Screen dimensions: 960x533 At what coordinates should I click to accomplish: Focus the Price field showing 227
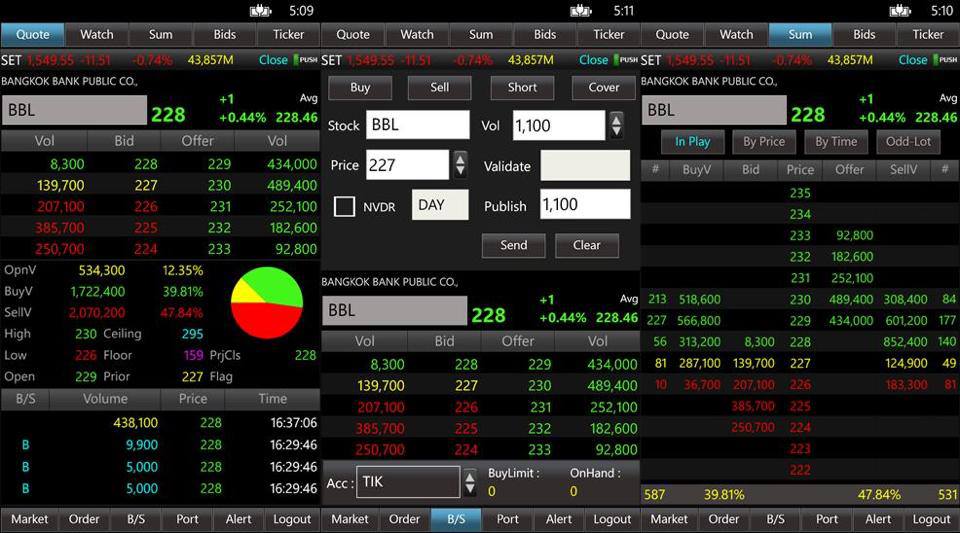407,165
